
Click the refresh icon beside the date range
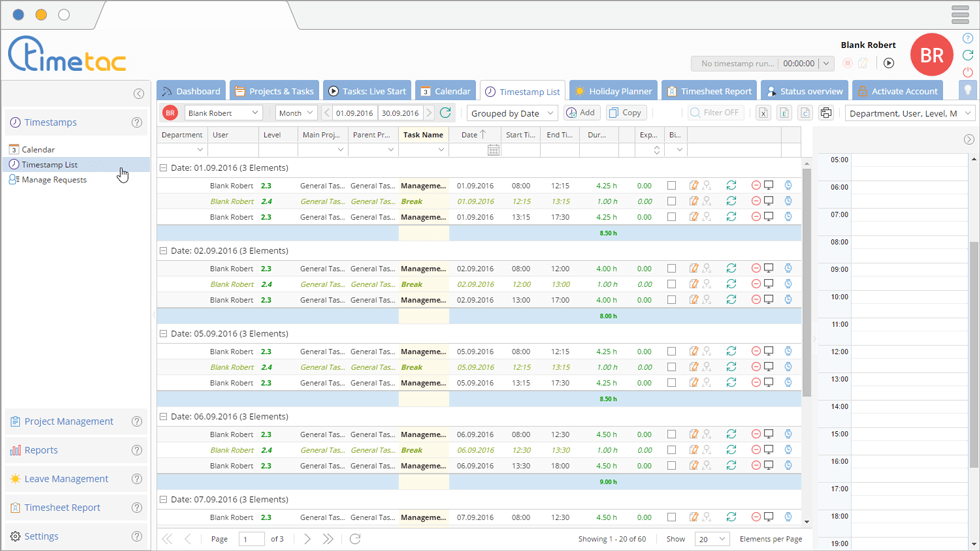(x=446, y=113)
